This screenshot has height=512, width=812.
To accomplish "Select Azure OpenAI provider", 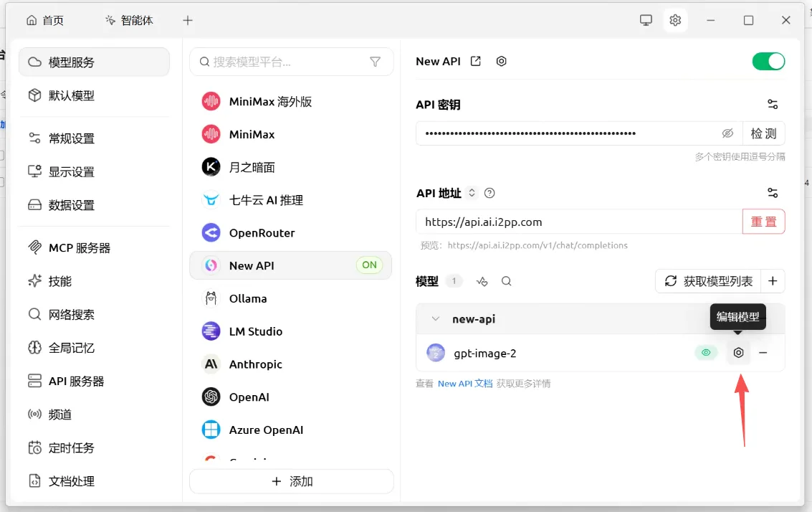I will [x=290, y=430].
